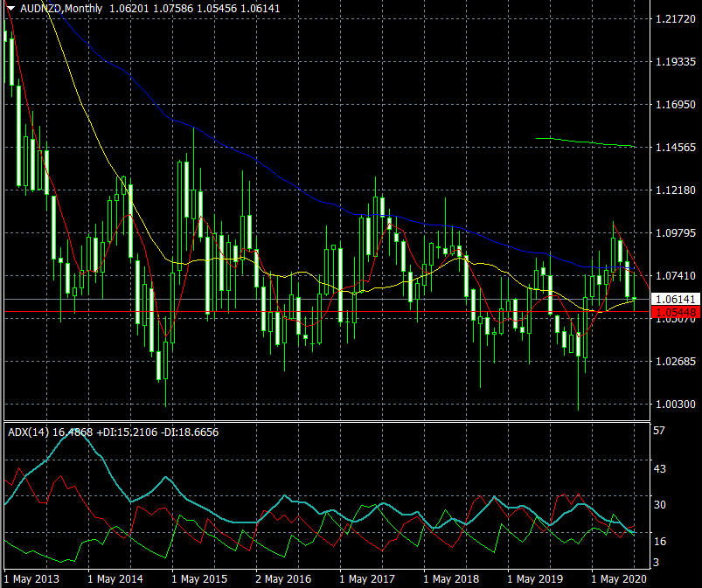Click the red horizontal line at 1.05448
The width and height of the screenshot is (702, 588).
point(327,311)
